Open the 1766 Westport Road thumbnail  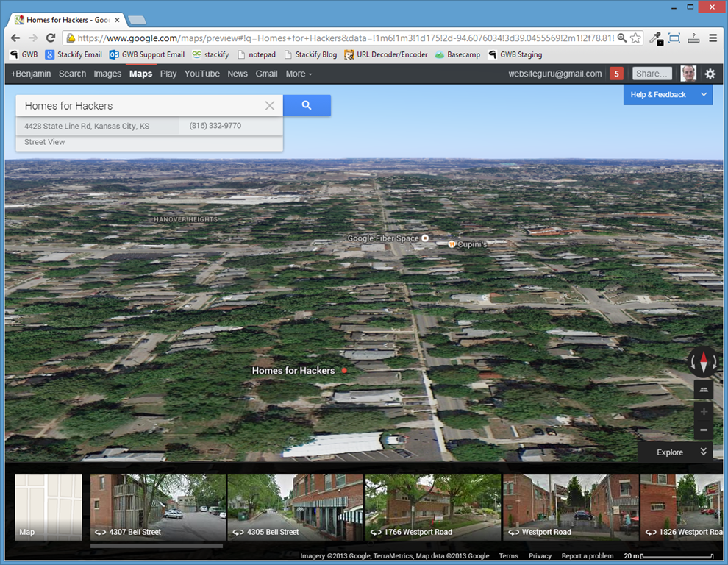tap(433, 507)
